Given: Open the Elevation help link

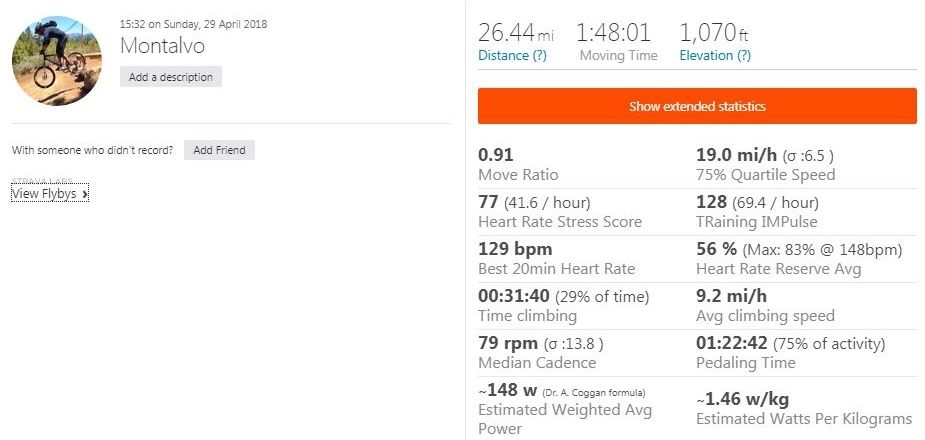Looking at the screenshot, I should [x=714, y=56].
